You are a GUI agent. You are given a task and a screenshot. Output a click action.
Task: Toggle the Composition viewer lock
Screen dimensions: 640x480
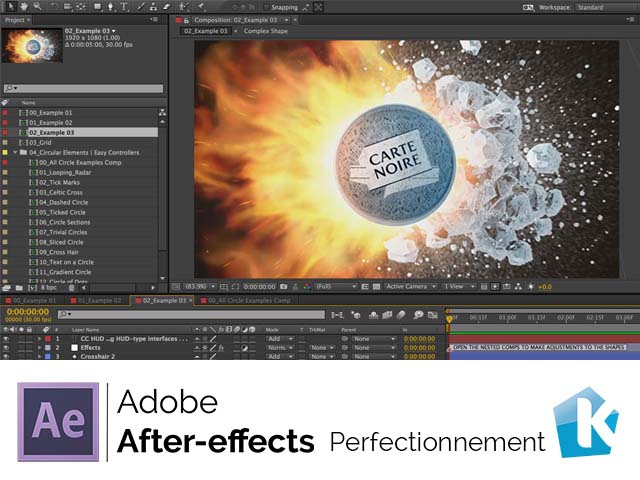[186, 20]
